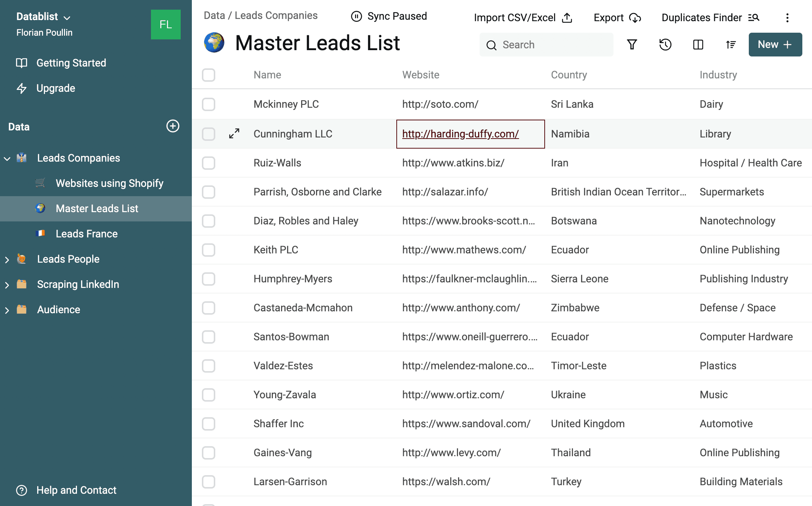812x506 pixels.
Task: Click the globe icon beside Master Leads List title
Action: [x=214, y=43]
